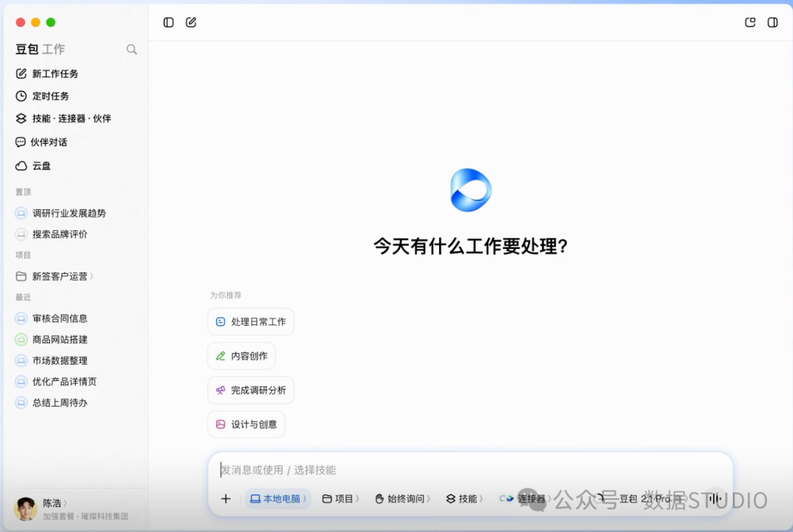This screenshot has width=793, height=532.
Task: Open pinned task 搜索品牌评价
Action: pyautogui.click(x=59, y=234)
